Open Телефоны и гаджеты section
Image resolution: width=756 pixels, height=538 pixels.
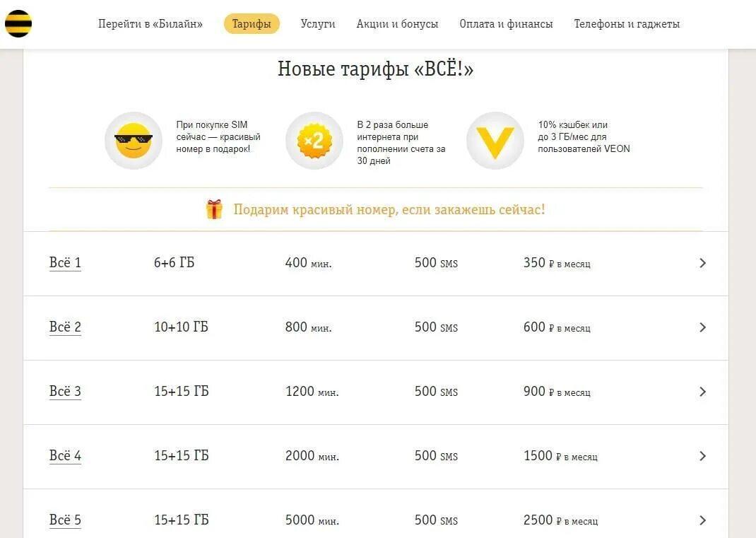tap(627, 24)
